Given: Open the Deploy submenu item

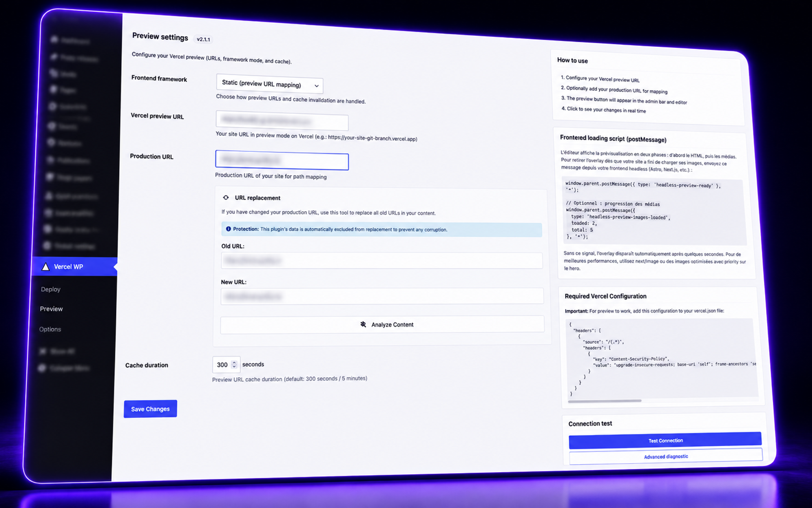Looking at the screenshot, I should pyautogui.click(x=51, y=289).
